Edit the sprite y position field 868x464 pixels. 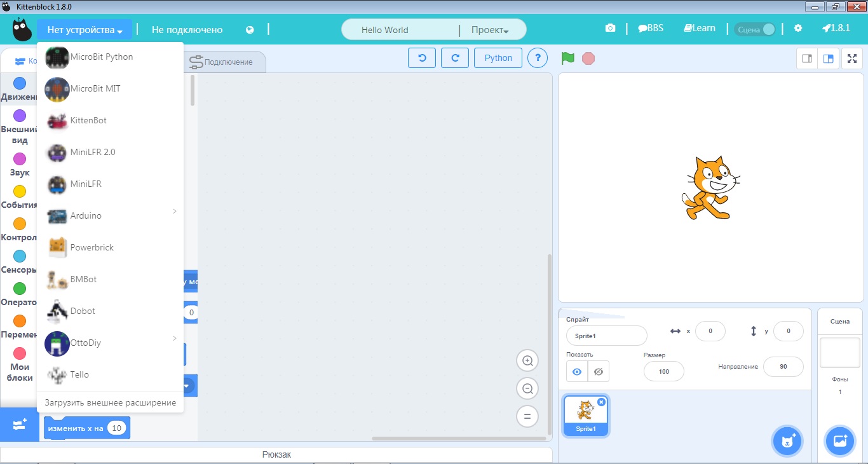(789, 331)
